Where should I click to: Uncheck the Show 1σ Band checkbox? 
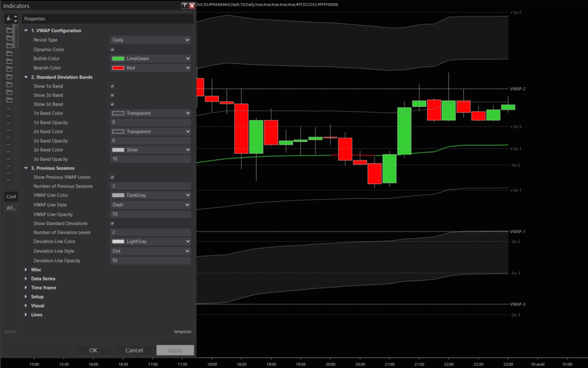click(112, 86)
